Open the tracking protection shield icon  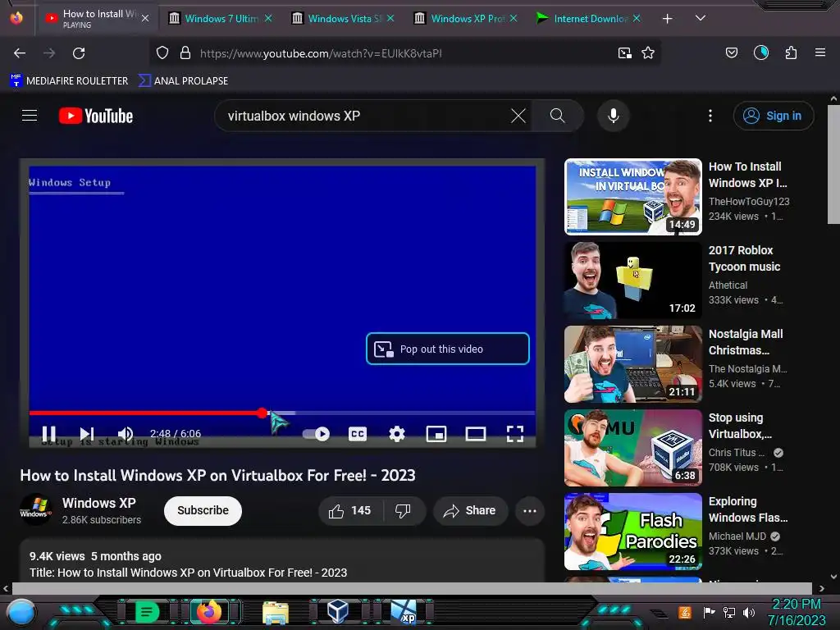point(162,52)
